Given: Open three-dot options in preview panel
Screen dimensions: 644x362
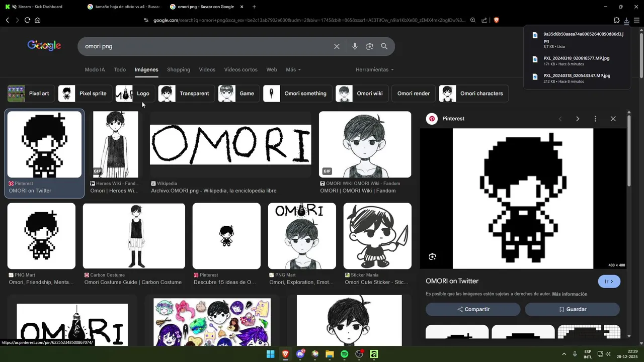Looking at the screenshot, I should tap(595, 119).
